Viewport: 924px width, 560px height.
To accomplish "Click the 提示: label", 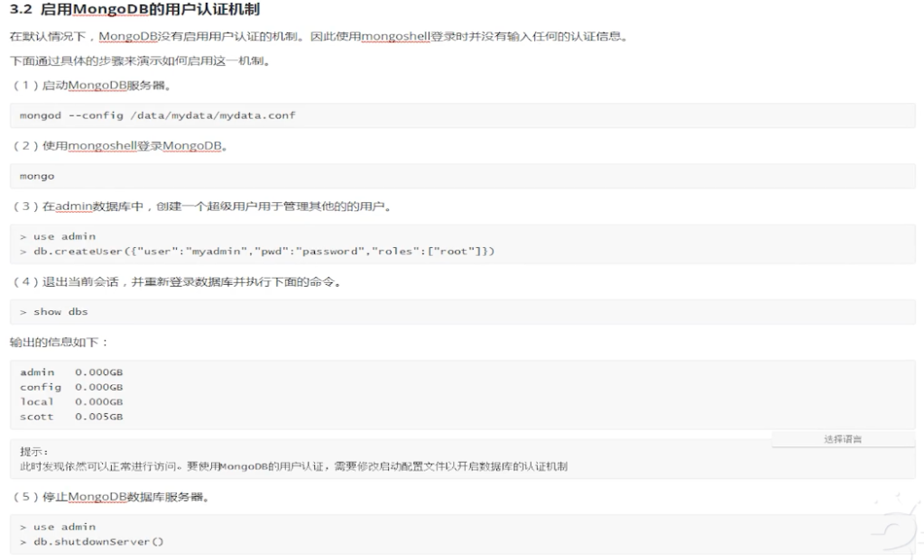I will pos(34,452).
